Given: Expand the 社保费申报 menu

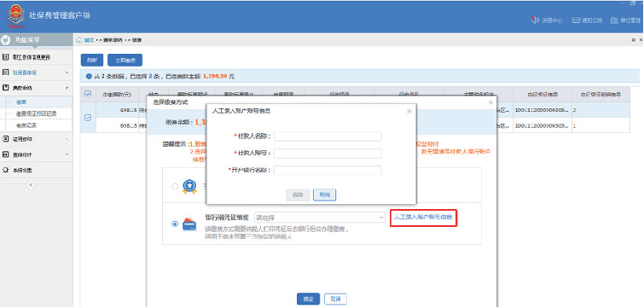Looking at the screenshot, I should point(36,73).
